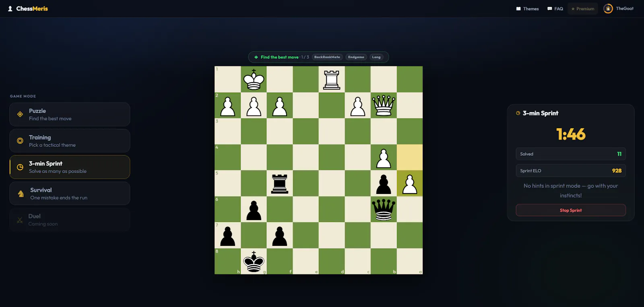The width and height of the screenshot is (644, 307).
Task: Click the empty d5 square
Action: click(x=332, y=183)
